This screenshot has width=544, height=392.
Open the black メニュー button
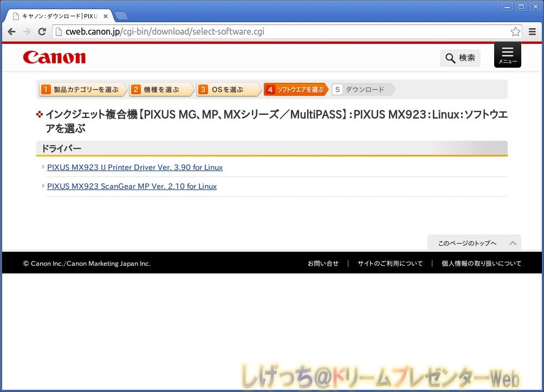(507, 55)
